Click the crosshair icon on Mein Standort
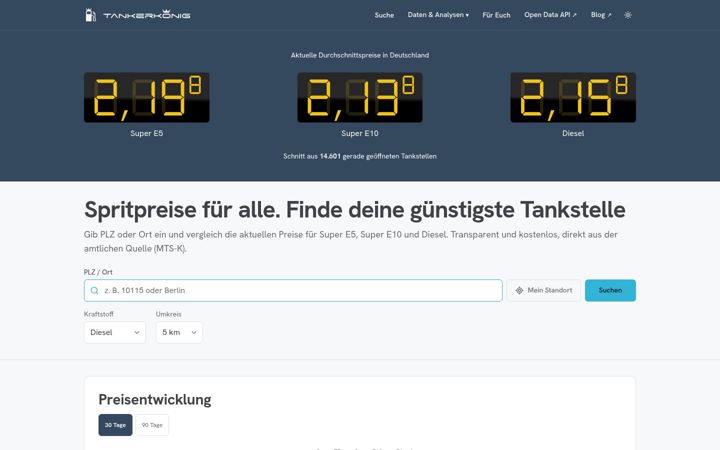 click(519, 290)
